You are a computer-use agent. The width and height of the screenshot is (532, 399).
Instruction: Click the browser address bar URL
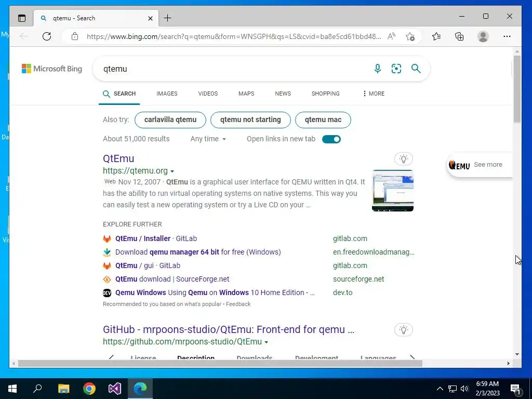pyautogui.click(x=234, y=36)
